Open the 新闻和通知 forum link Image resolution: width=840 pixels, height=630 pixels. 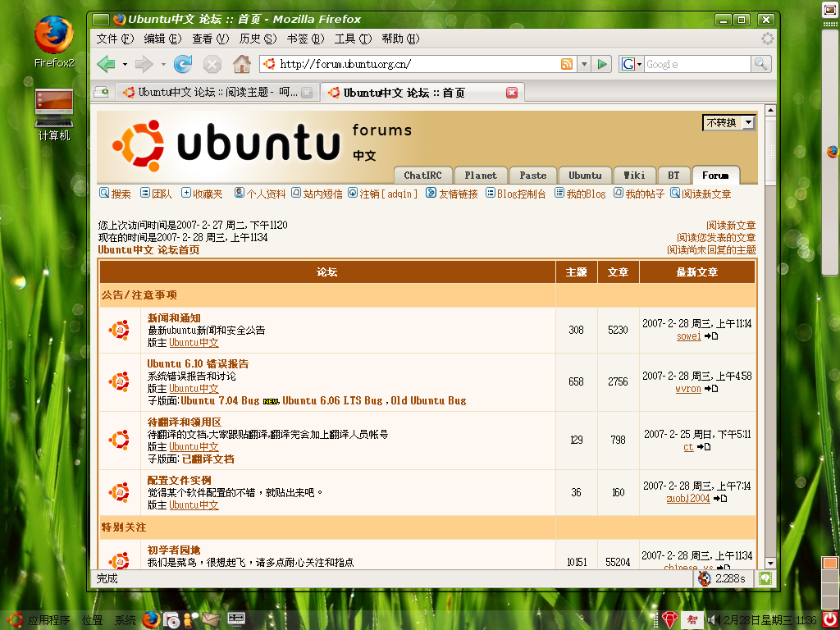(x=174, y=317)
